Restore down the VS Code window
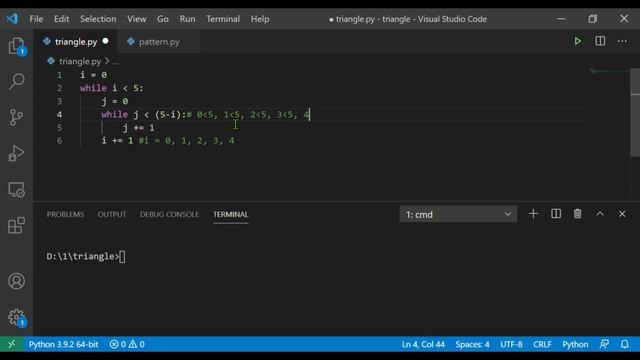 593,19
